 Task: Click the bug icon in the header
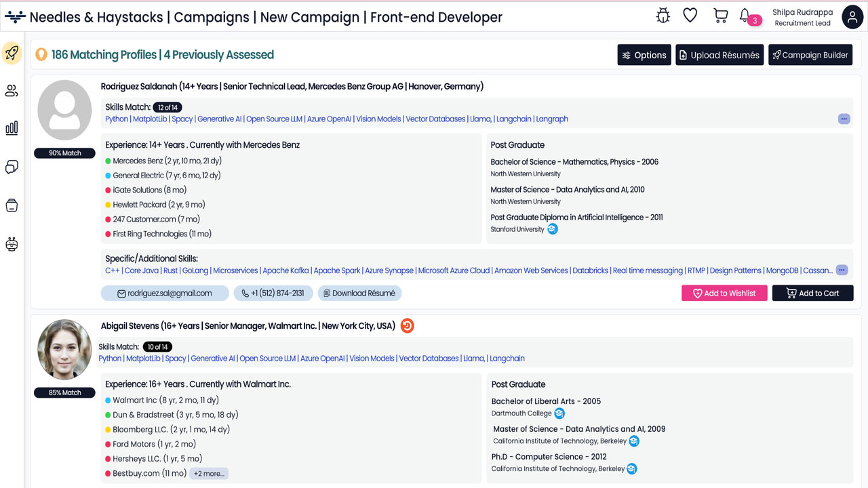pyautogui.click(x=663, y=16)
